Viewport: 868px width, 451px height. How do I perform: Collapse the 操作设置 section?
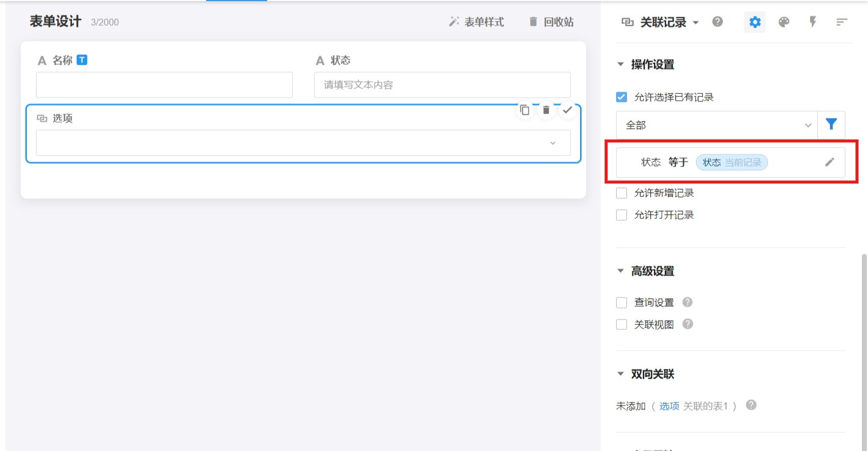[621, 65]
